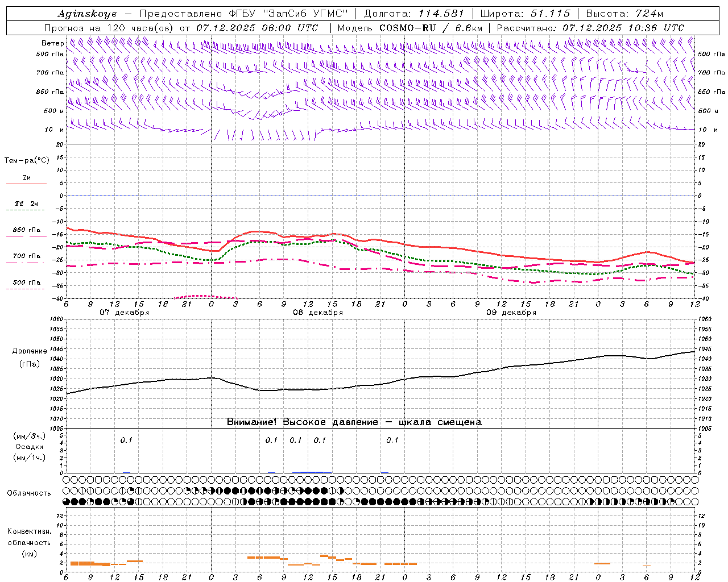Click the "2м" temperature legend entry
728x582 pixels.
point(27,178)
